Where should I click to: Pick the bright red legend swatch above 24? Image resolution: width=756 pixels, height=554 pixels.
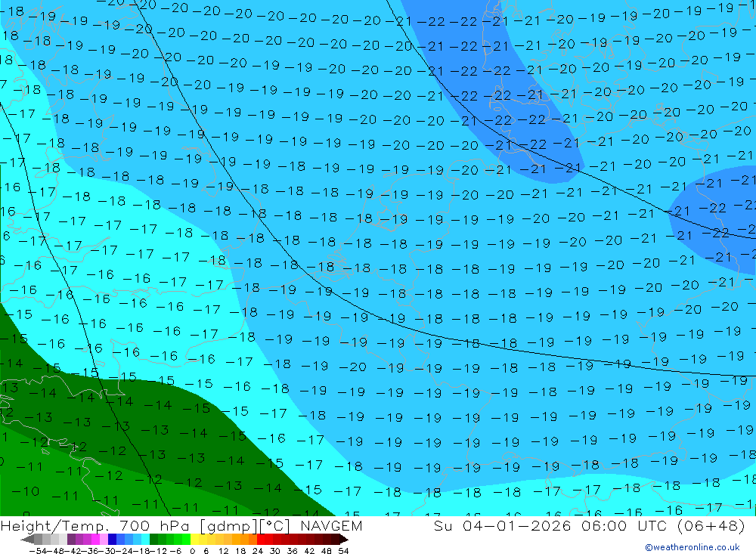click(261, 539)
